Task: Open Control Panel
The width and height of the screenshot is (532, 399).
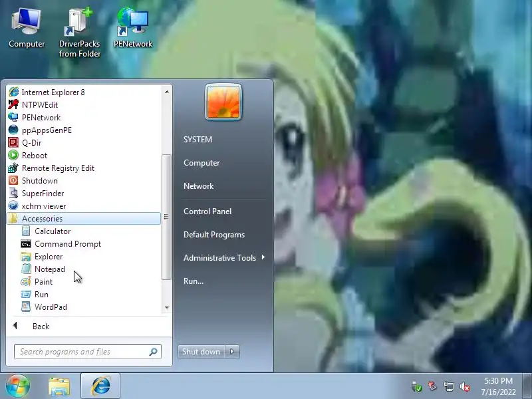Action: coord(207,211)
